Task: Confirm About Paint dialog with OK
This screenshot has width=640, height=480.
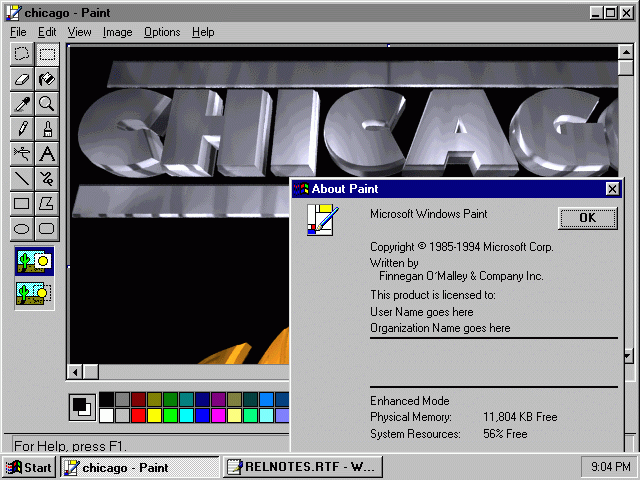Action: click(x=587, y=218)
